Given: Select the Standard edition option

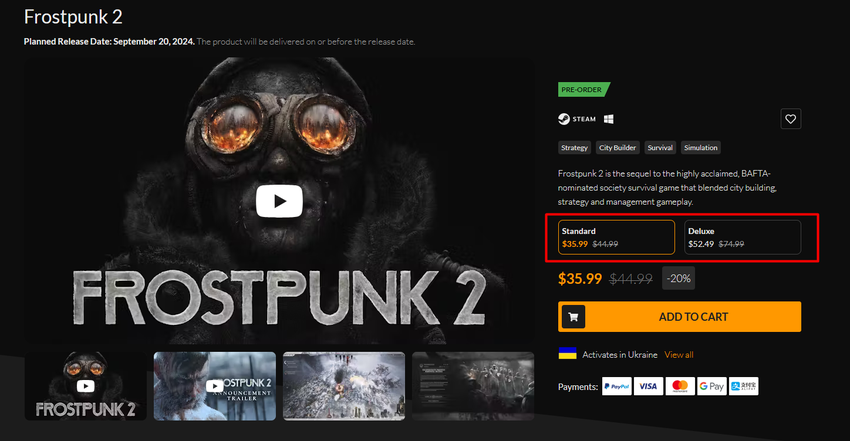Looking at the screenshot, I should (616, 237).
